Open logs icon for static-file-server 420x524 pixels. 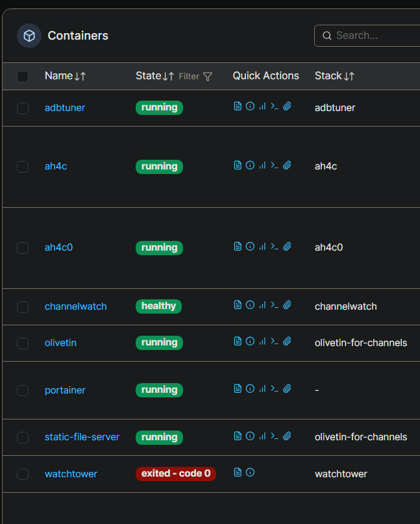pos(238,436)
